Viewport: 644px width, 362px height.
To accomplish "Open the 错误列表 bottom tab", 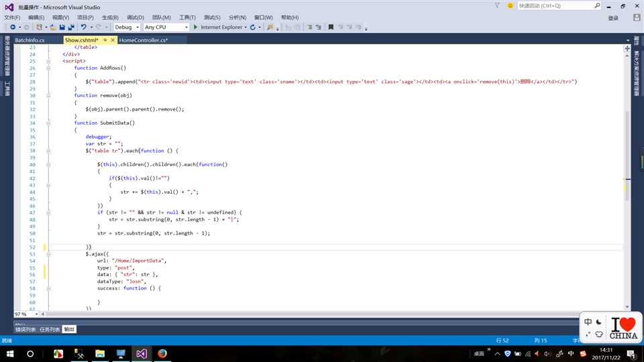I will coord(25,329).
